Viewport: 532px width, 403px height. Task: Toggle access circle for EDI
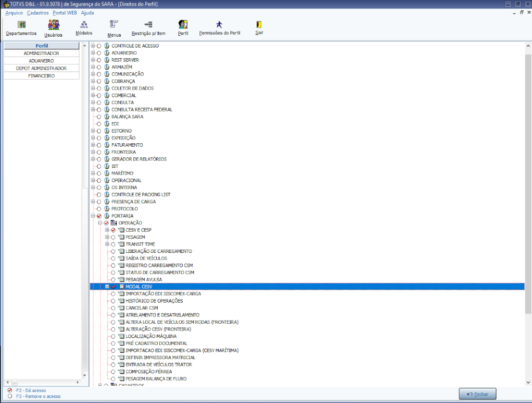(x=99, y=124)
